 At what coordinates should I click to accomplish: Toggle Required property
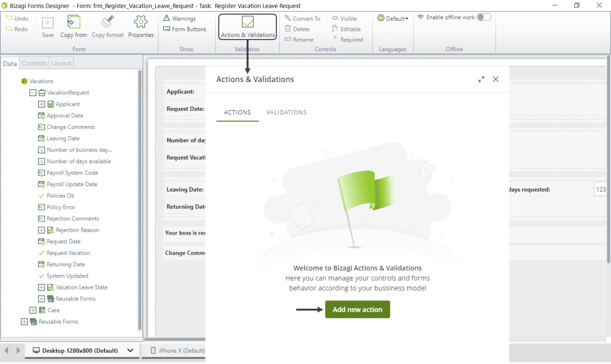click(348, 40)
